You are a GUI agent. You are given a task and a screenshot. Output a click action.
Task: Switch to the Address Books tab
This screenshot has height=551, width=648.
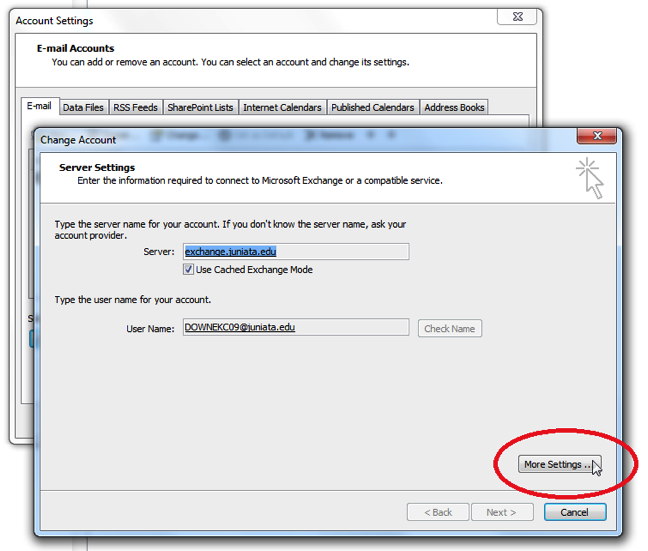(454, 107)
